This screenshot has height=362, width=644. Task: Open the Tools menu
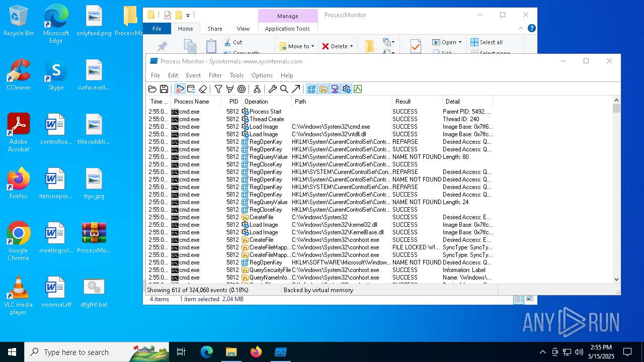pos(236,75)
